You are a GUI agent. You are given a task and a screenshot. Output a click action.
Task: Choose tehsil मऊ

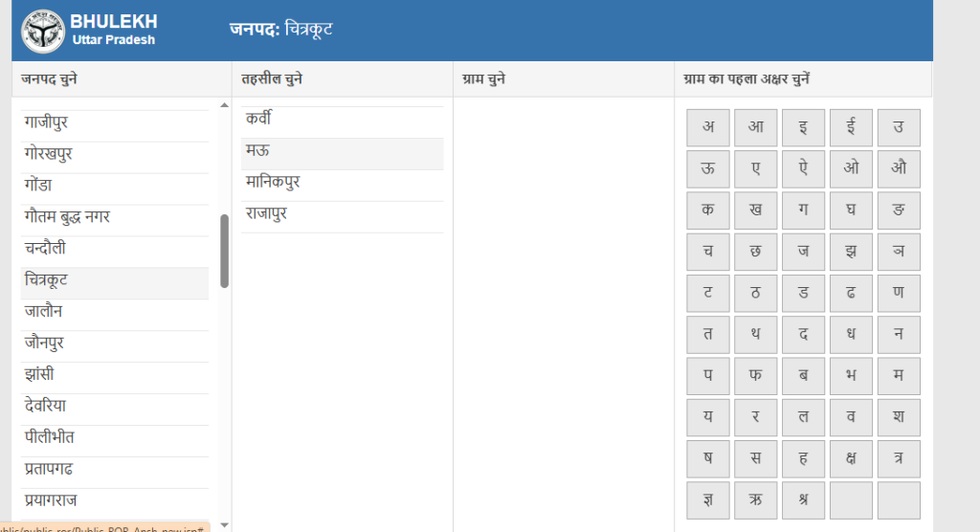coord(342,154)
